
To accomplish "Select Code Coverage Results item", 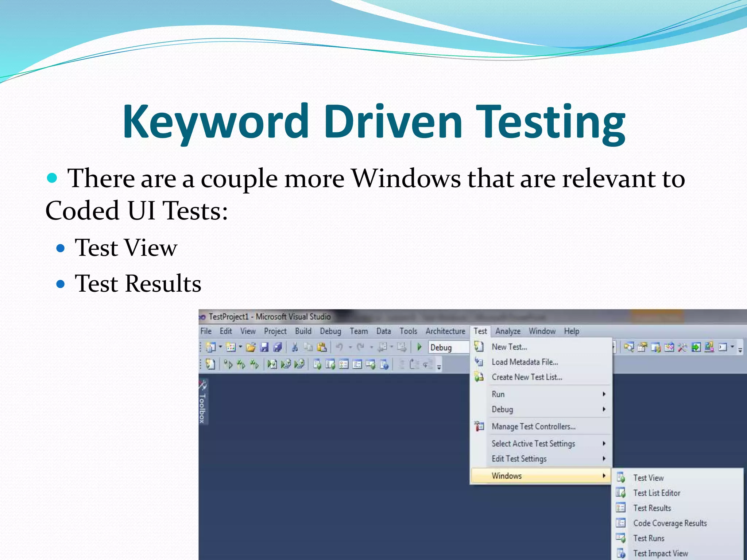I will 670,523.
